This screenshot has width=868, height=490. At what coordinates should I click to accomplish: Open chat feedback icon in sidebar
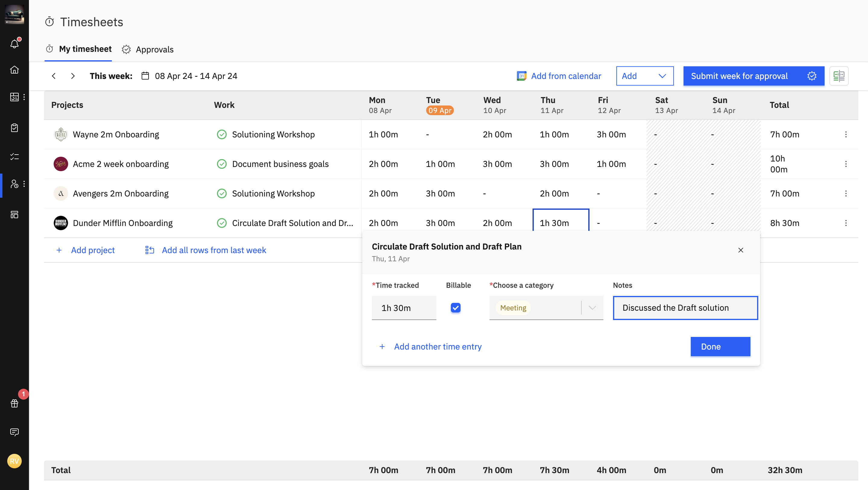pyautogui.click(x=14, y=432)
